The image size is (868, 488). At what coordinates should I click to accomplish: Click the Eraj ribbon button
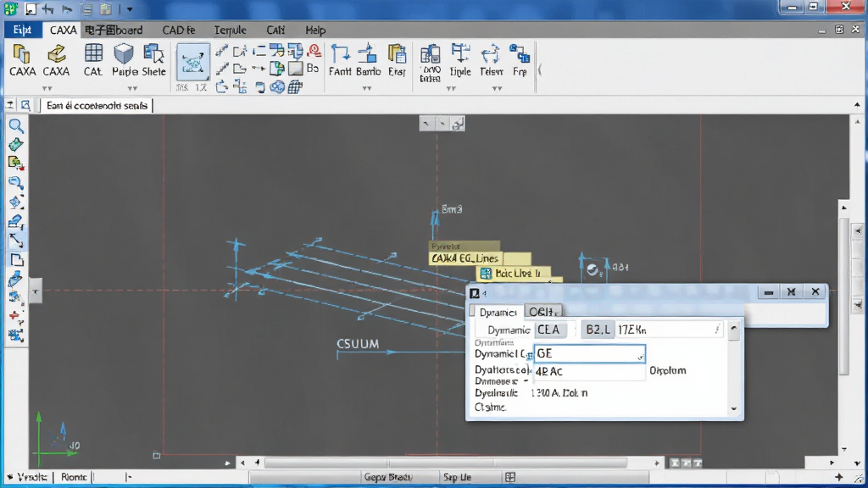(397, 60)
